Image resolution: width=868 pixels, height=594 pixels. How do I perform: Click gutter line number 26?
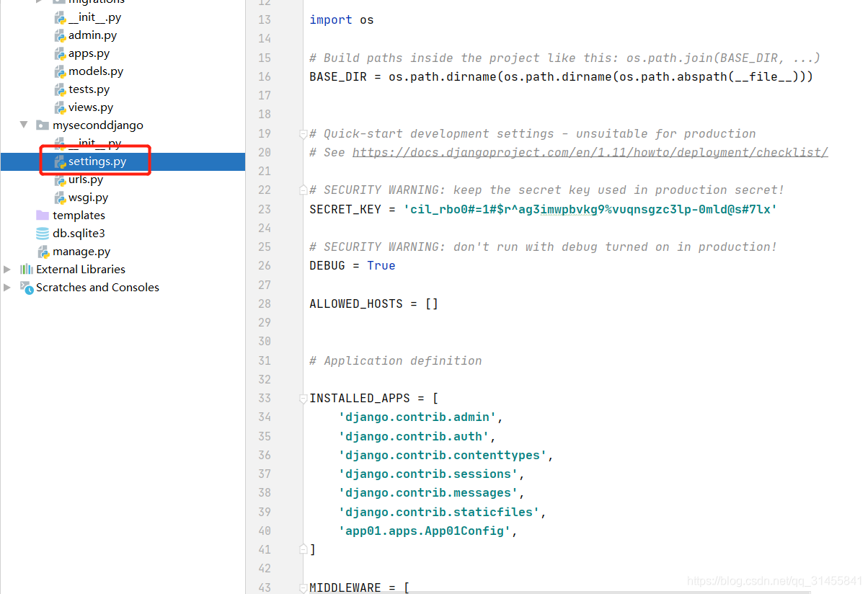point(264,265)
